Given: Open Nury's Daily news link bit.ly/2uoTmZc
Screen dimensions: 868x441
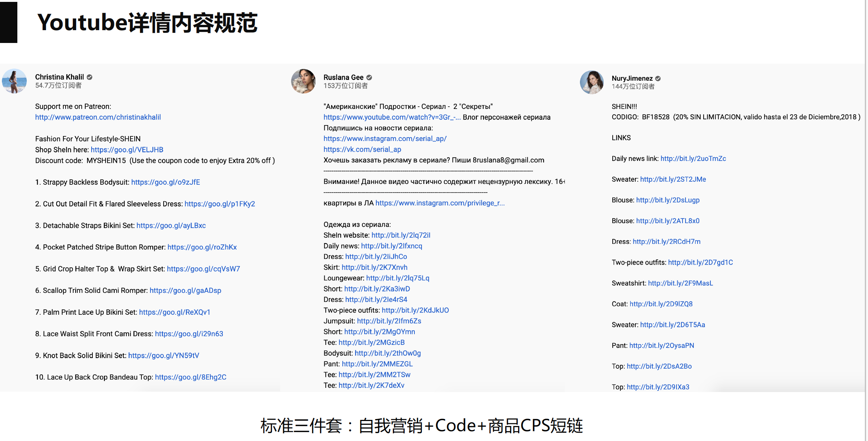Looking at the screenshot, I should click(x=693, y=159).
